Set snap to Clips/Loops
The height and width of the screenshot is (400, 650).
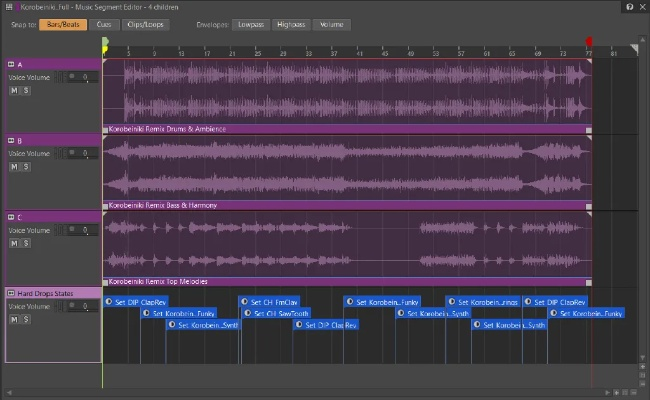(148, 24)
